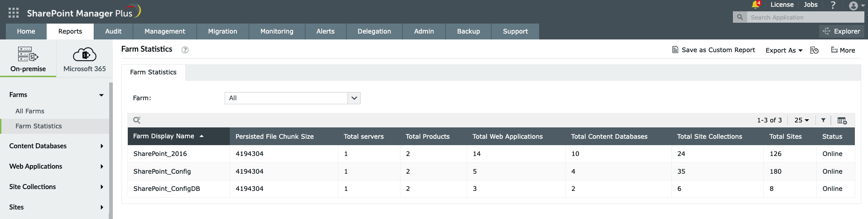Open the Management tab
Image resolution: width=868 pixels, height=219 pixels.
[x=165, y=31]
